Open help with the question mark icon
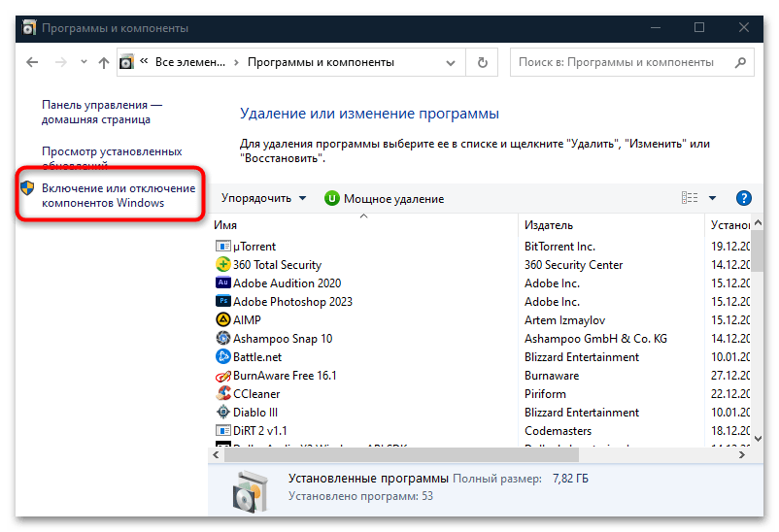The width and height of the screenshot is (779, 532). 745,198
